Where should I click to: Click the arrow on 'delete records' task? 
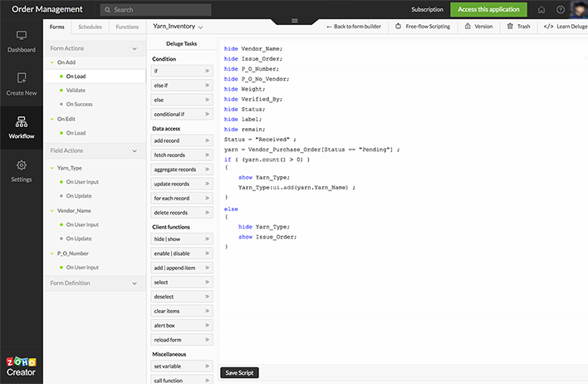pyautogui.click(x=207, y=213)
